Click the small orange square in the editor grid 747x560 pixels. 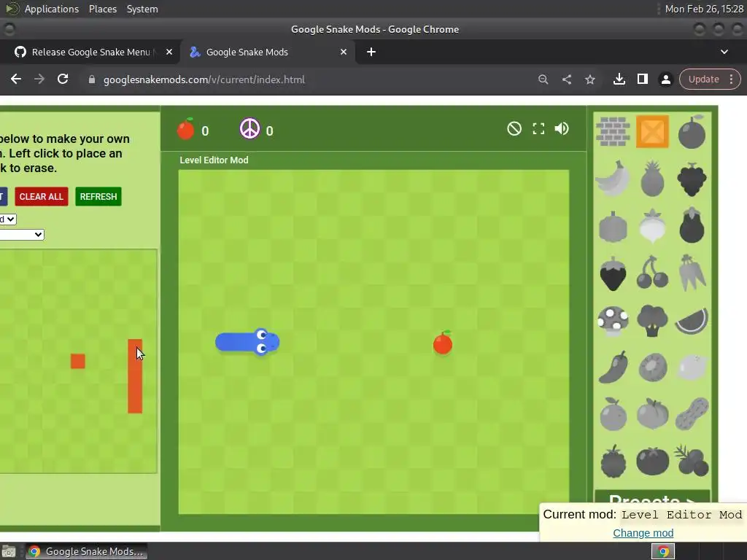click(78, 362)
